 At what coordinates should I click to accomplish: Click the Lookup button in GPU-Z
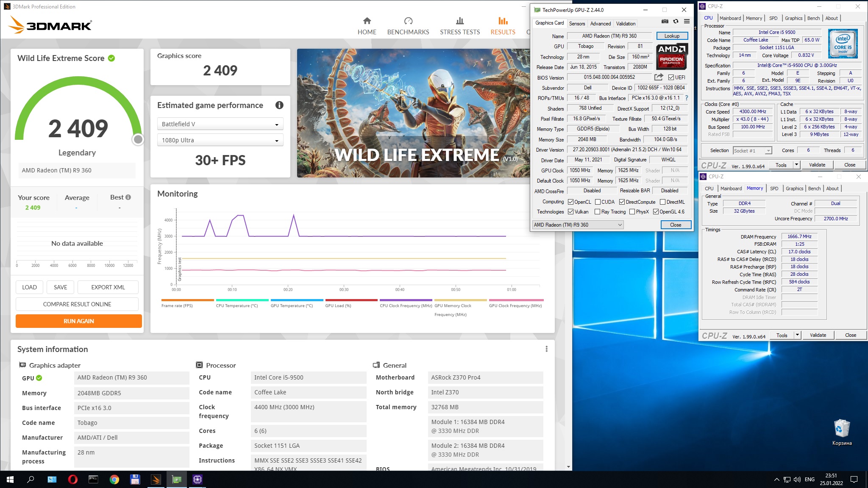click(672, 36)
